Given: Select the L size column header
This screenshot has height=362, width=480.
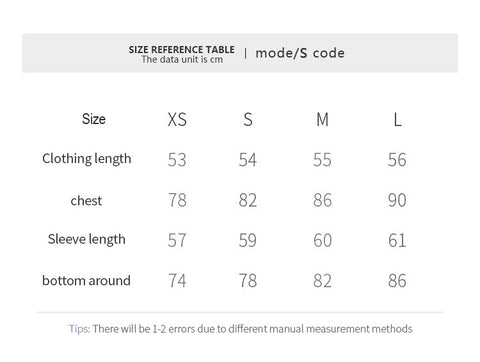Looking at the screenshot, I should tap(397, 119).
